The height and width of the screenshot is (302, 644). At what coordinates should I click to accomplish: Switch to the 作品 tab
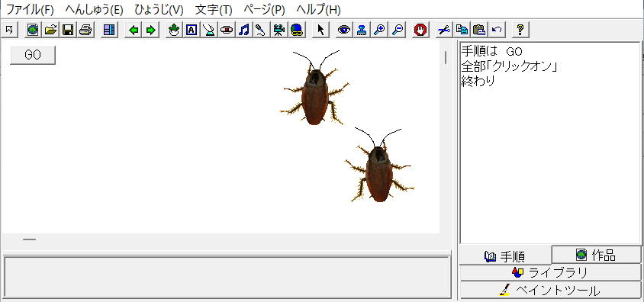597,255
